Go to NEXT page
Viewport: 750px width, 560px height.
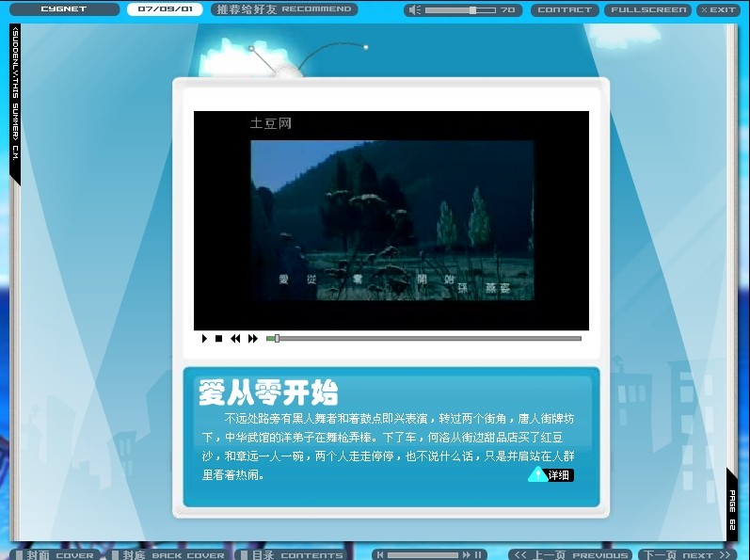coord(688,554)
